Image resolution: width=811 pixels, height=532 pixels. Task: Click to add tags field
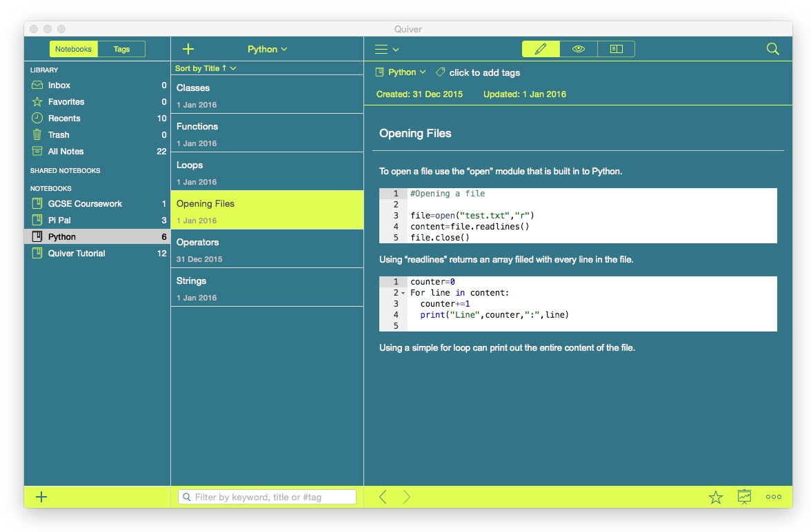(x=485, y=73)
